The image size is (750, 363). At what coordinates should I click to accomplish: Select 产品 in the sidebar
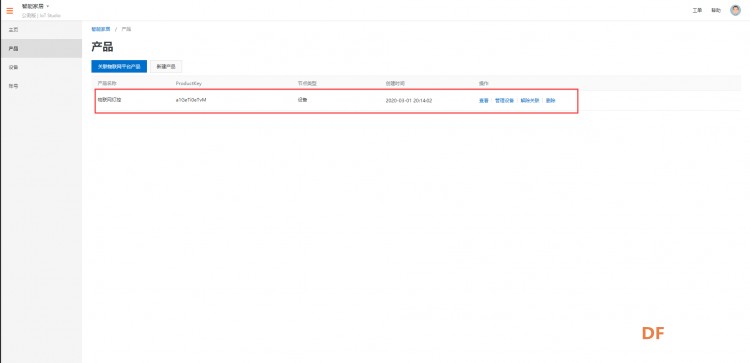point(41,48)
